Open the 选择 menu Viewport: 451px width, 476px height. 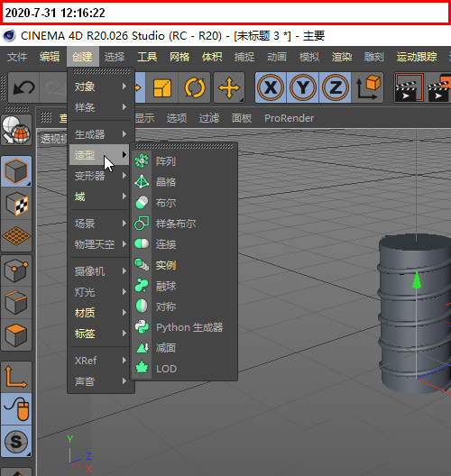pyautogui.click(x=115, y=57)
